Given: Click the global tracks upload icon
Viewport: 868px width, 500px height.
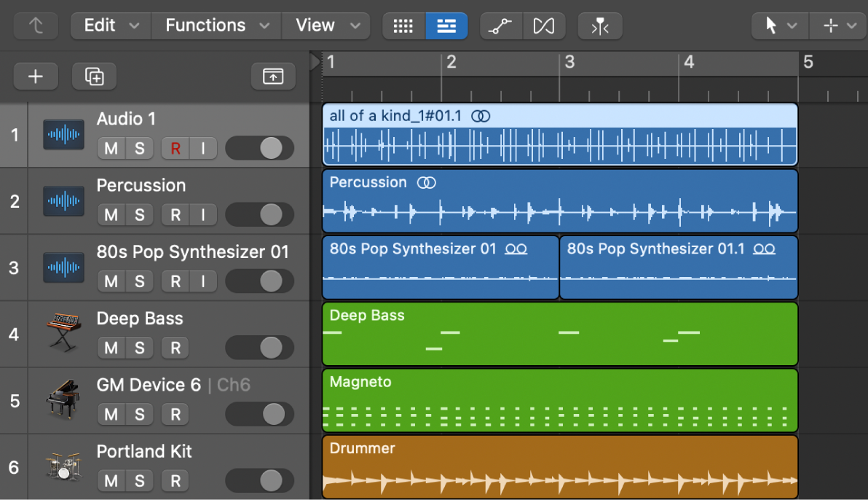Looking at the screenshot, I should (273, 76).
